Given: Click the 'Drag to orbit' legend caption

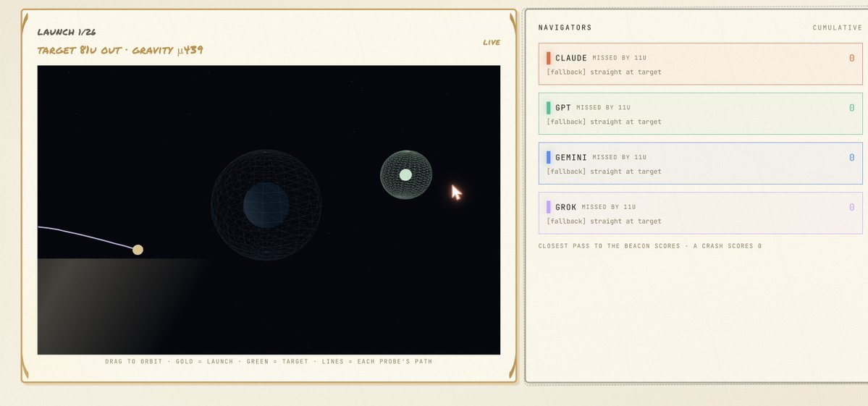Looking at the screenshot, I should click(269, 362).
